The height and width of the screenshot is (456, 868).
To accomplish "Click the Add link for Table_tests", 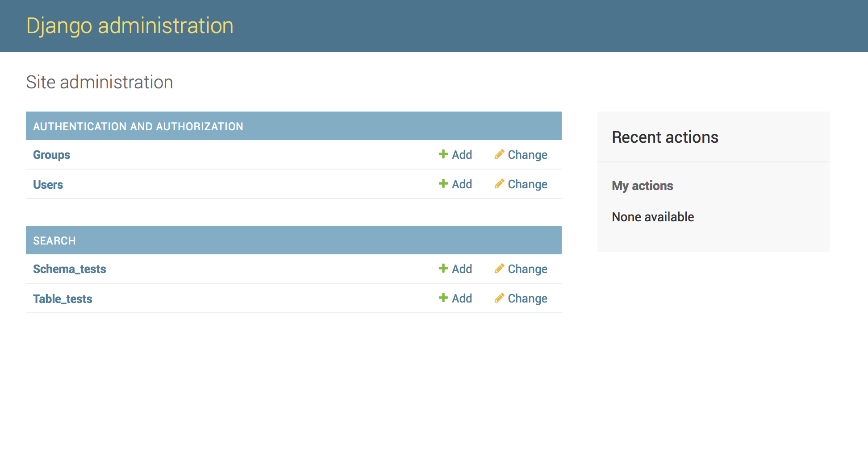I will point(462,298).
